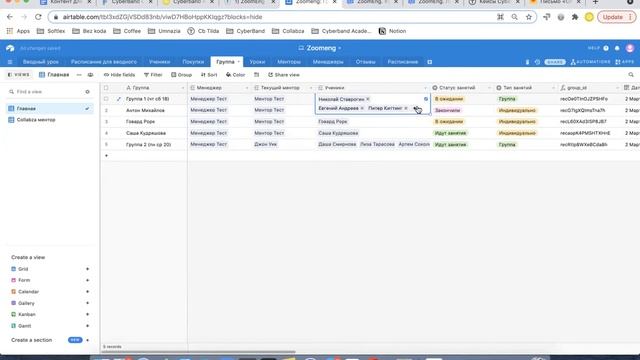The height and width of the screenshot is (360, 640).
Task: Toggle row checkbox for Группа 1
Action: (x=106, y=99)
